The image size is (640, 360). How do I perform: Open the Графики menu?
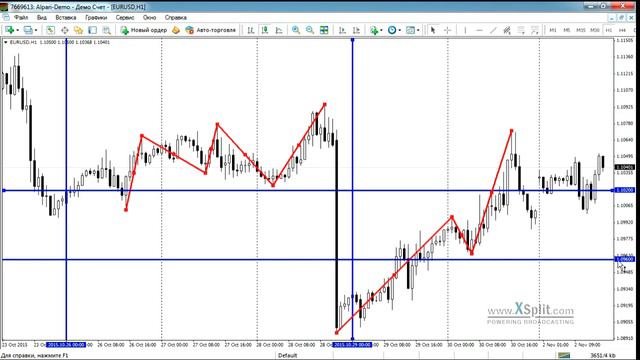[96, 18]
